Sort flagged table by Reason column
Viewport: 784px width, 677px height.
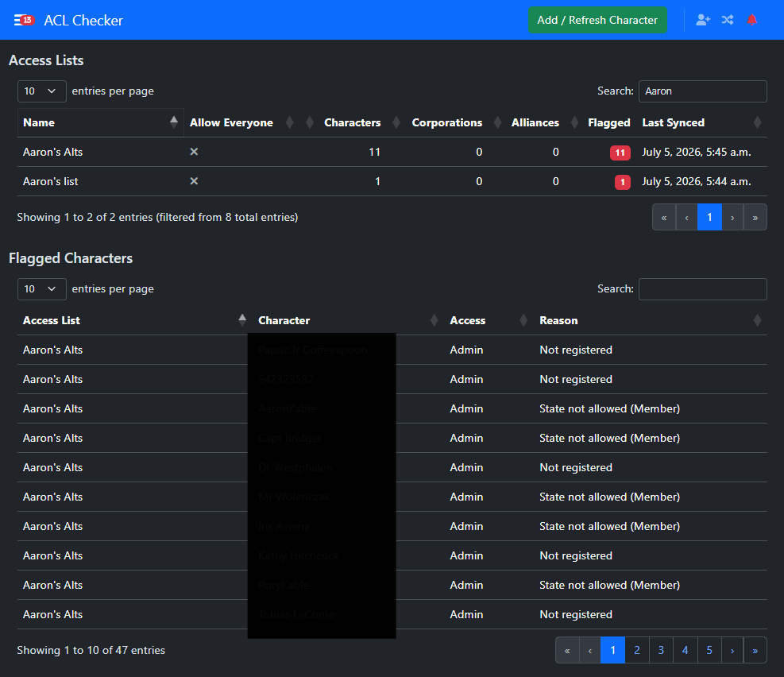pos(650,320)
